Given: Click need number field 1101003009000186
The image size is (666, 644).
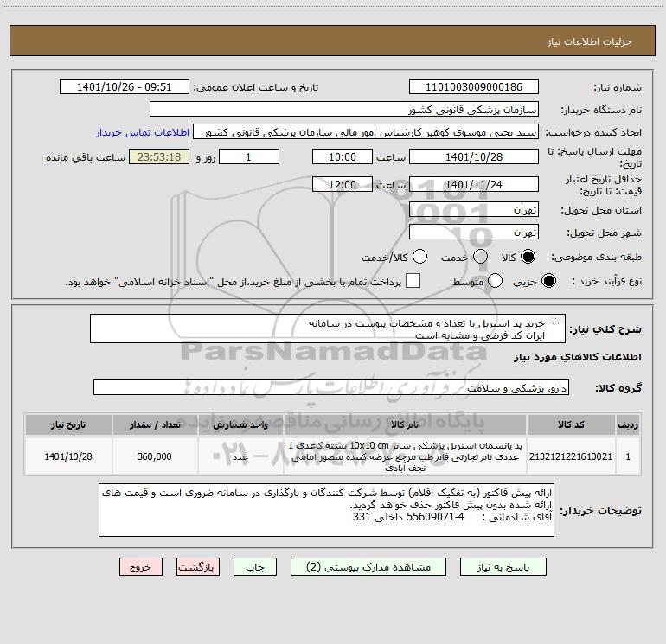Looking at the screenshot, I should click(x=474, y=87).
